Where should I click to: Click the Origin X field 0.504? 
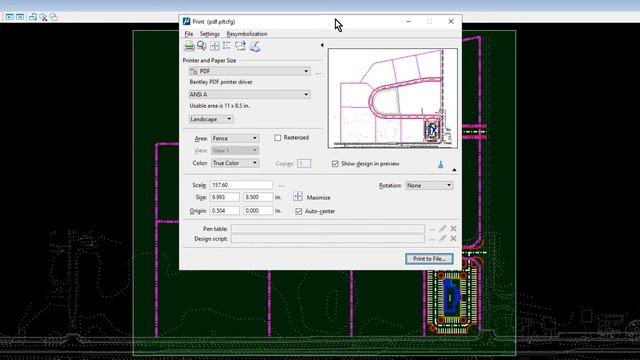pyautogui.click(x=224, y=211)
